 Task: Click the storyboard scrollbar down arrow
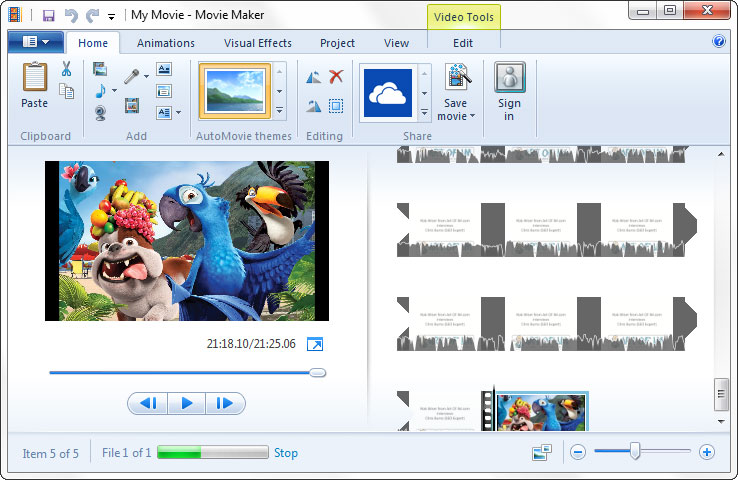click(721, 422)
